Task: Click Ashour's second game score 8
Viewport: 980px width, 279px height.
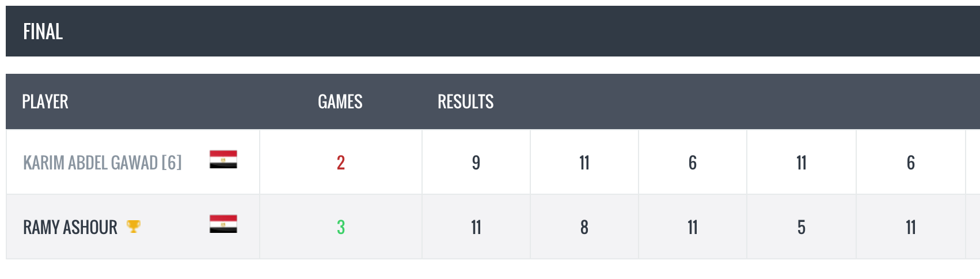Action: tap(584, 227)
